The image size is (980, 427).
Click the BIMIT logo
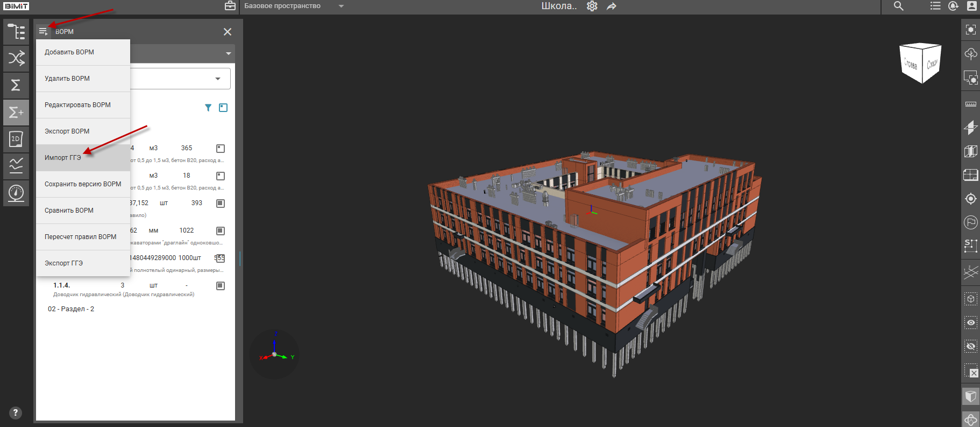(16, 6)
